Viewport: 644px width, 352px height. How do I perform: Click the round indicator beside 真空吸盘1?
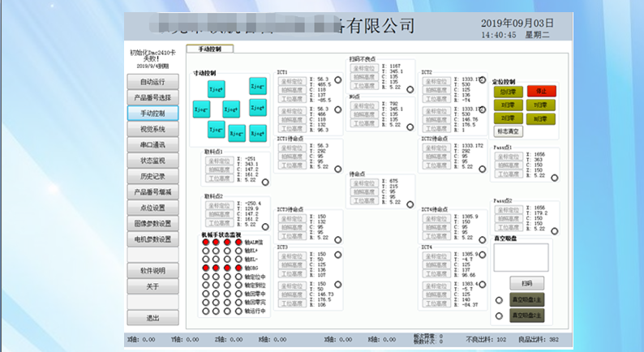499,300
